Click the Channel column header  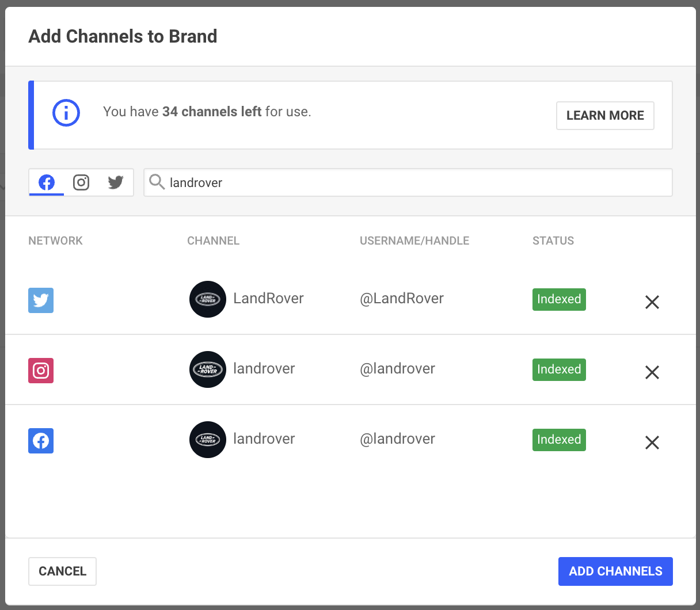coord(213,241)
